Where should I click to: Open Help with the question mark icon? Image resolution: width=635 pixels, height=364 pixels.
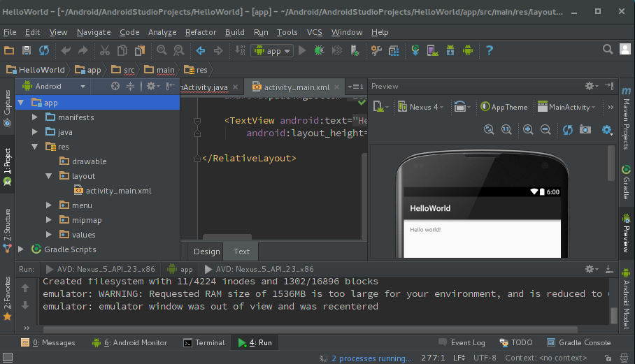490,50
